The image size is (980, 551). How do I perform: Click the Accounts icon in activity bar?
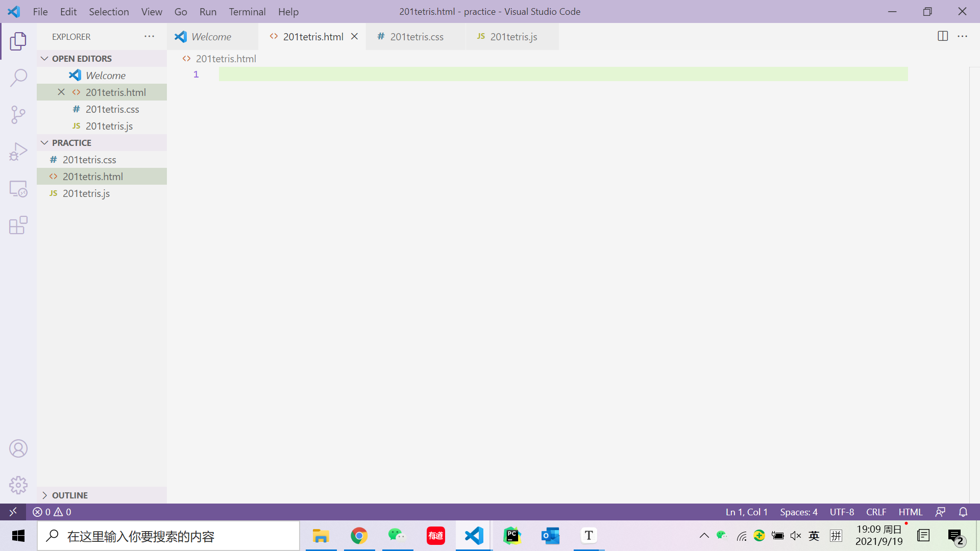tap(18, 448)
